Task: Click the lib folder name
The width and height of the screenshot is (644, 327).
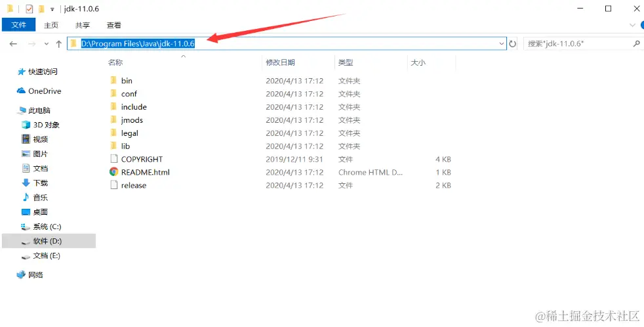Action: [125, 146]
